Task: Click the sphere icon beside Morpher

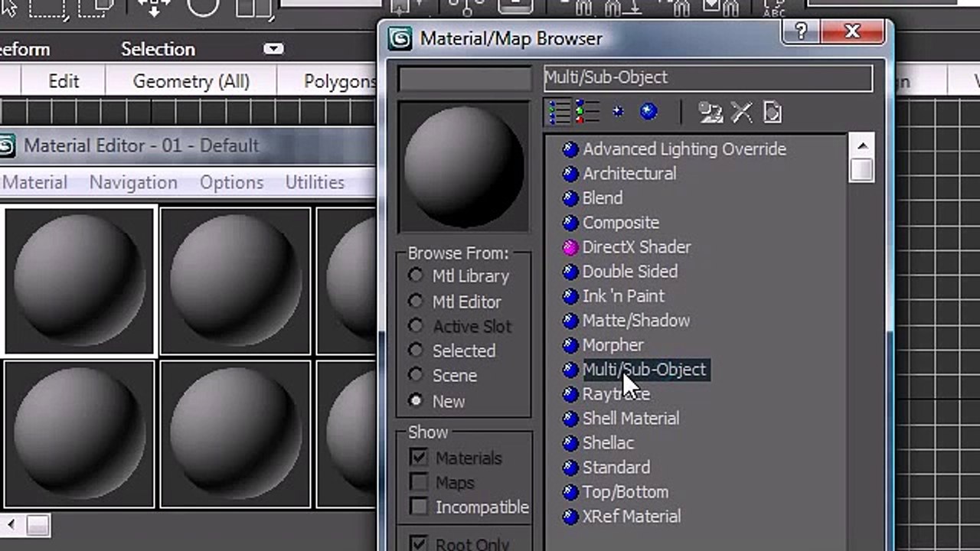Action: click(570, 345)
